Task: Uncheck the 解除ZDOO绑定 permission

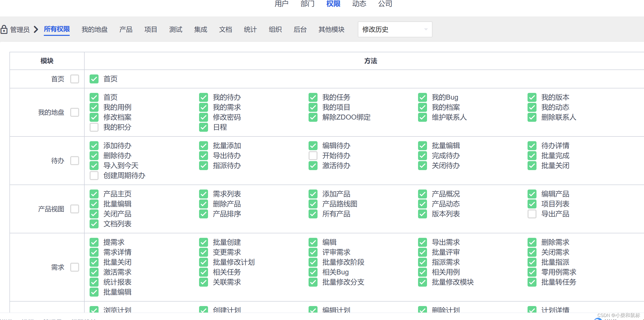Action: [313, 117]
